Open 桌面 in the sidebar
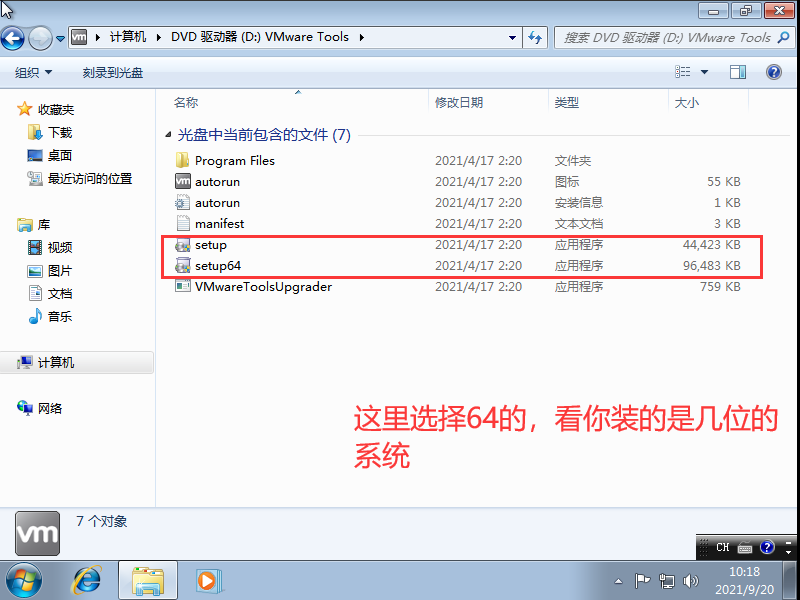 click(49, 156)
